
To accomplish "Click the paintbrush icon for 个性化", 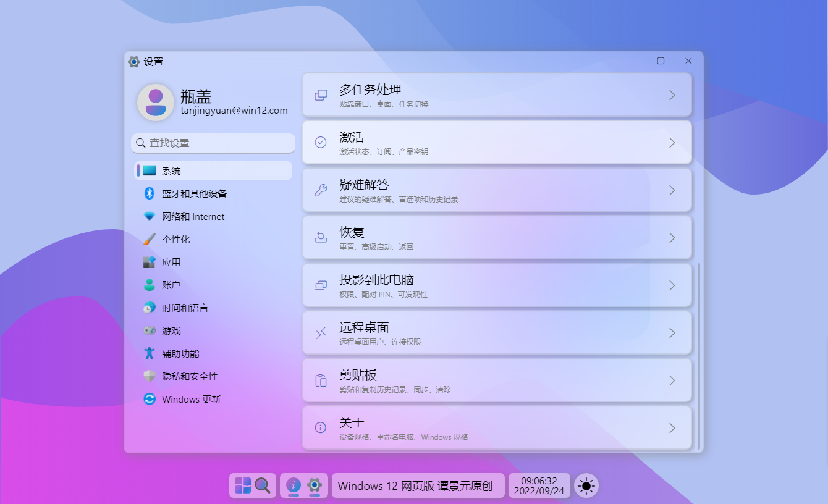I will coord(149,239).
